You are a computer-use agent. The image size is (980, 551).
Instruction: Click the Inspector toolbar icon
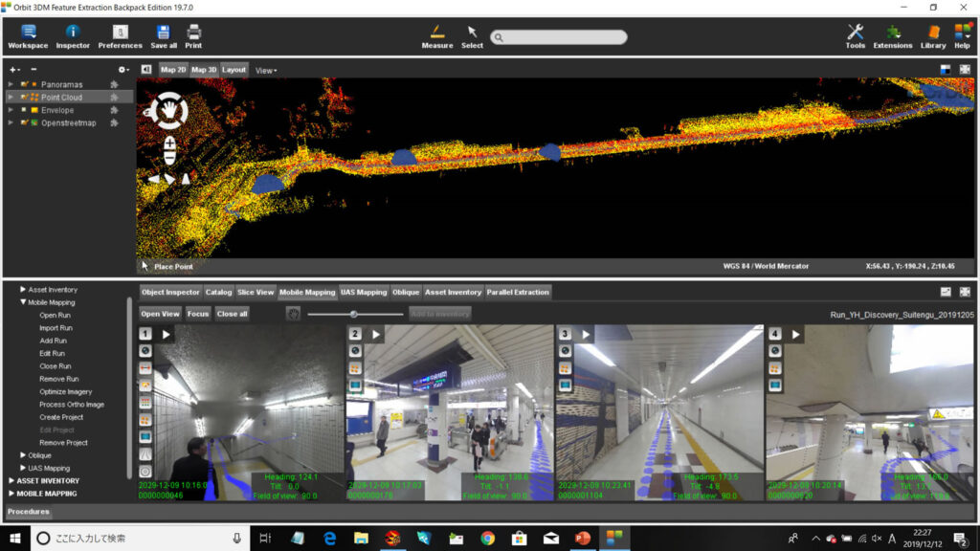[73, 35]
